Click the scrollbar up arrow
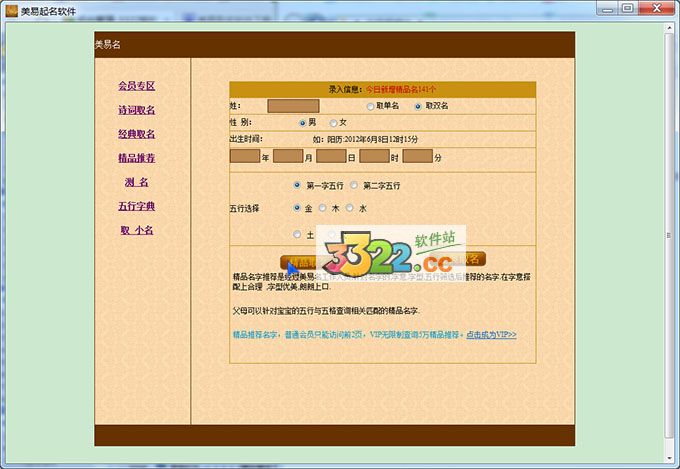The image size is (680, 469). [669, 27]
